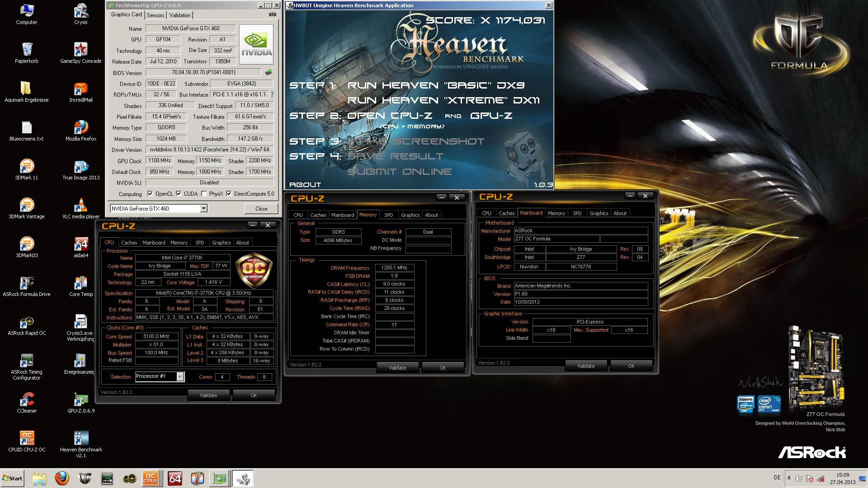Launch aida64 desktop shortcut
Screen dimensions: 868x488
pyautogui.click(x=81, y=247)
